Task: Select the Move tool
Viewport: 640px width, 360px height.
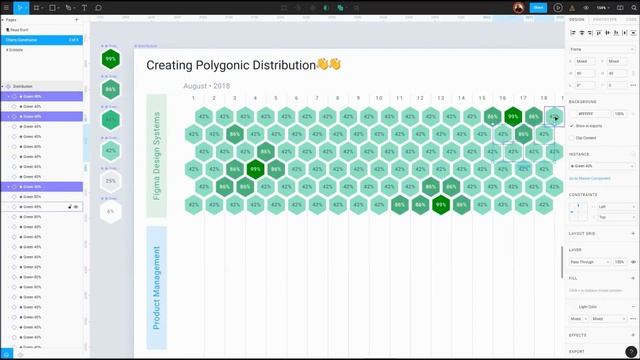Action: point(19,7)
